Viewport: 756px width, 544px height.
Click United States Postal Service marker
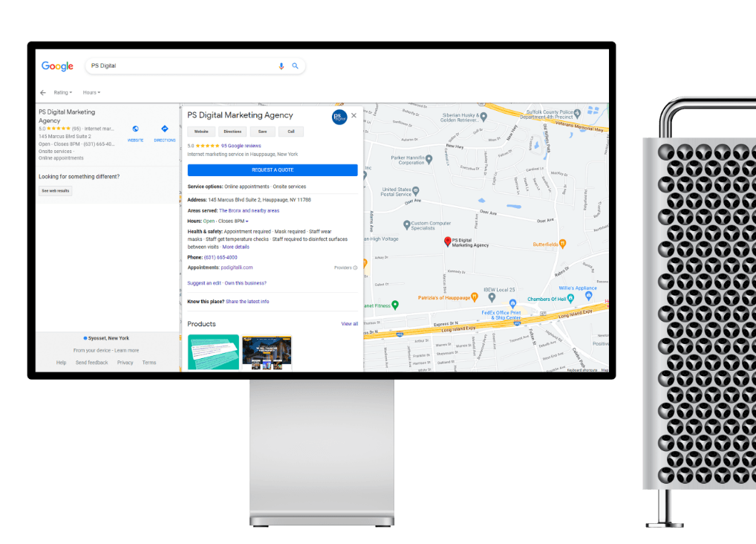[415, 191]
